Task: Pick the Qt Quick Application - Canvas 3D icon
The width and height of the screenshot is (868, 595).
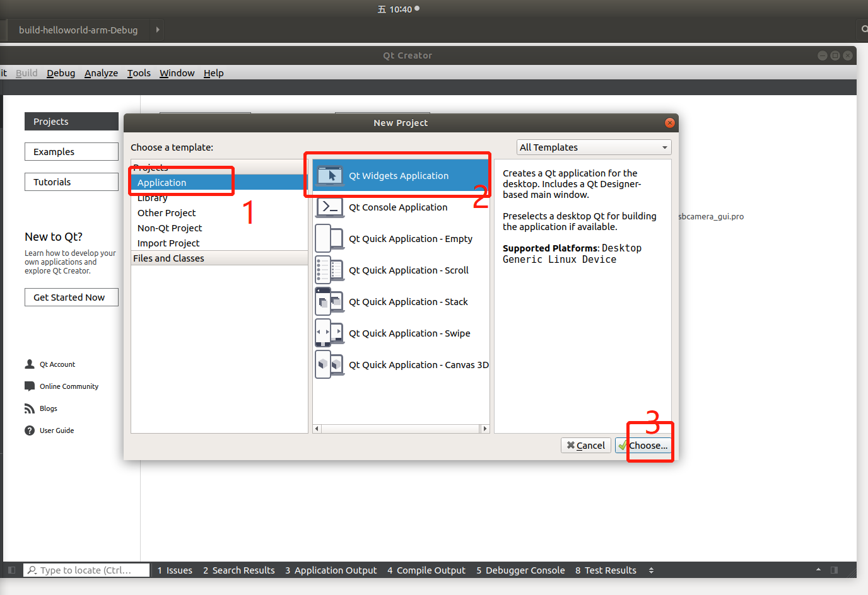Action: (330, 365)
